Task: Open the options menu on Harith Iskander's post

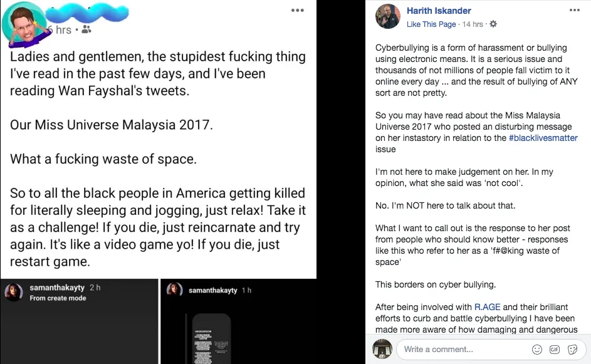Action: coord(575,11)
